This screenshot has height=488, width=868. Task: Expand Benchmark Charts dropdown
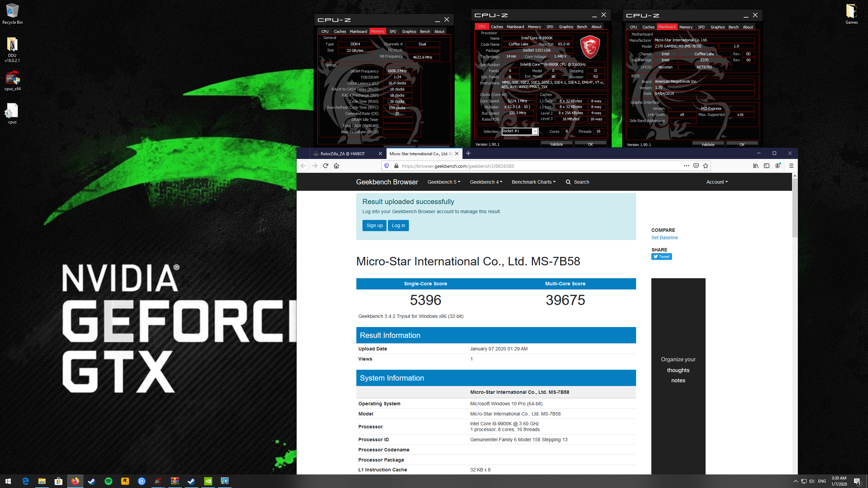pos(534,182)
